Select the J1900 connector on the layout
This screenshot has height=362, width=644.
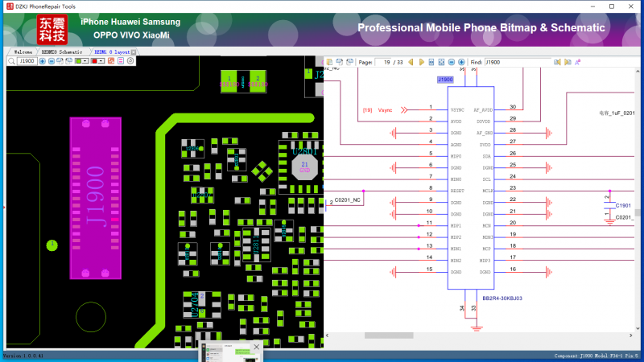[x=95, y=197]
